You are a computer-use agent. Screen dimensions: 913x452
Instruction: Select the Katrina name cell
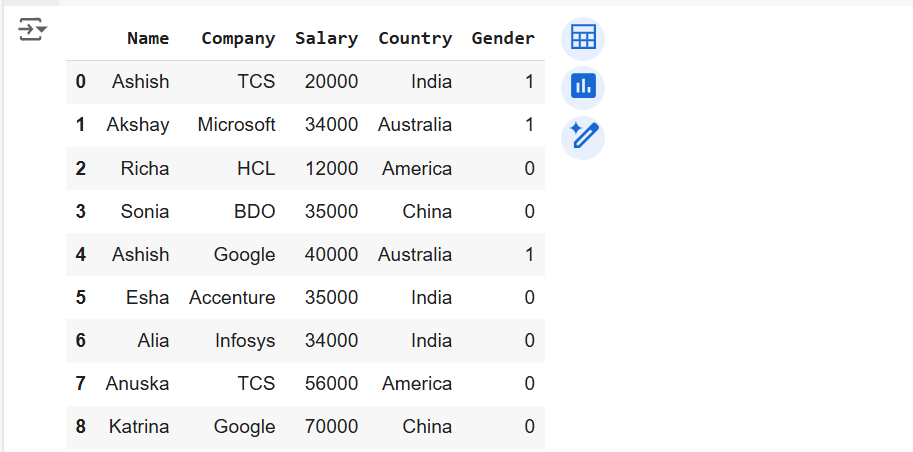139,426
